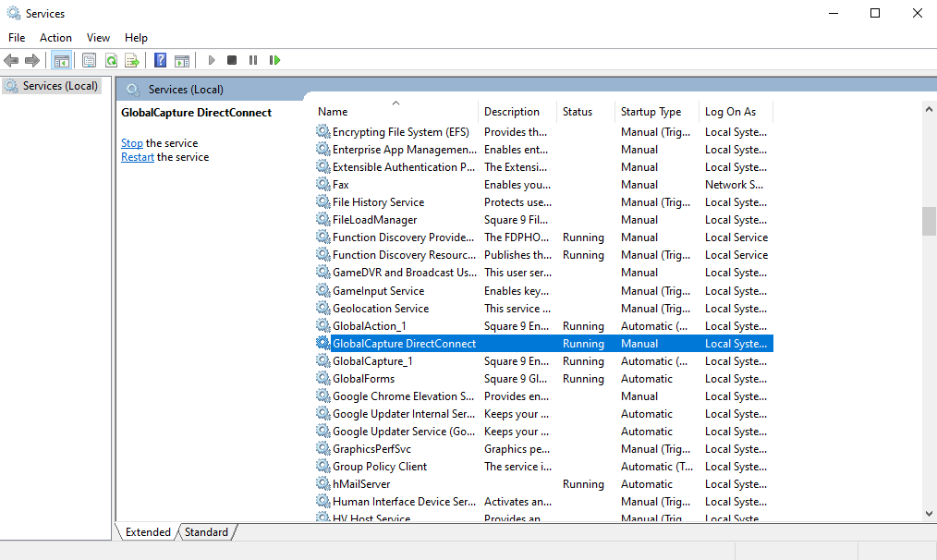This screenshot has width=937, height=560.
Task: Click the Back arrow in the toolbar
Action: 11,60
